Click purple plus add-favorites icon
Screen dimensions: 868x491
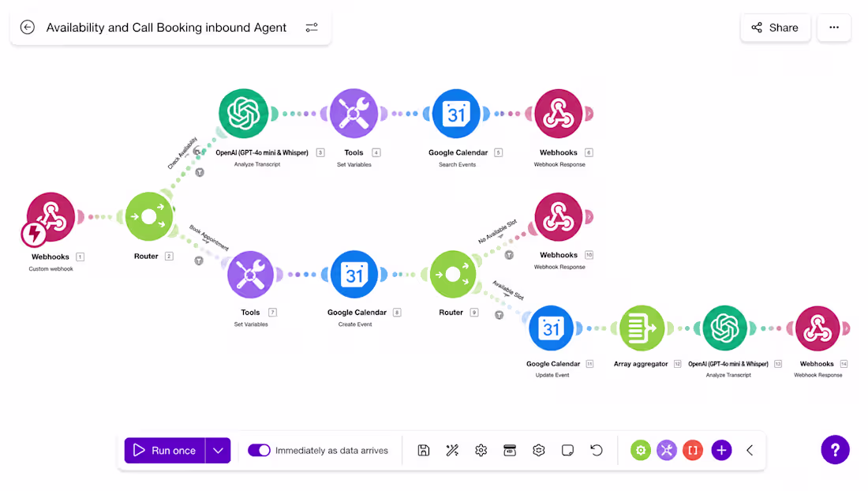pos(721,451)
